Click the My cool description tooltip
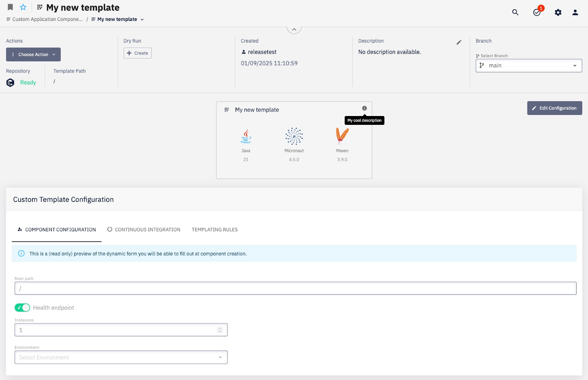This screenshot has height=380, width=588. pyautogui.click(x=364, y=120)
